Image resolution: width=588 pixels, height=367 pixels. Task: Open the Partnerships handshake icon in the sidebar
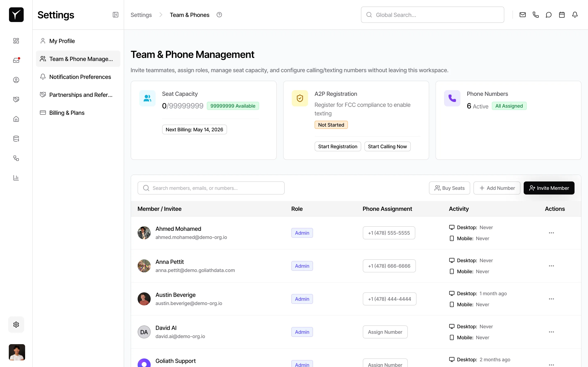16,99
